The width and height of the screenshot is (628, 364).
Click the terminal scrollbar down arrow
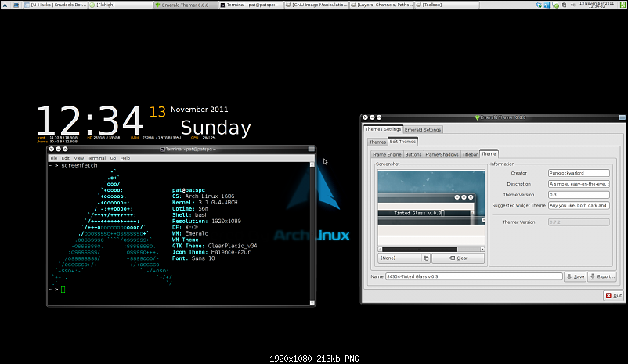click(x=312, y=303)
